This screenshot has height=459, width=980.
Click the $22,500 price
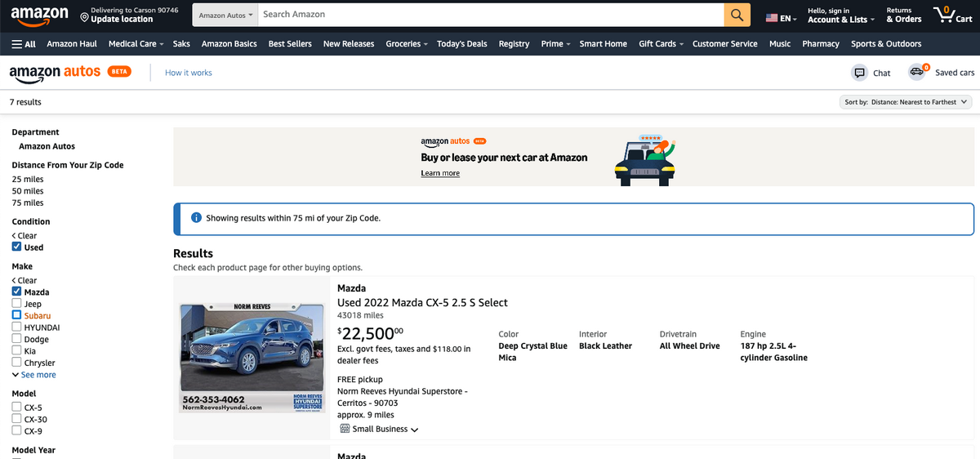point(370,332)
